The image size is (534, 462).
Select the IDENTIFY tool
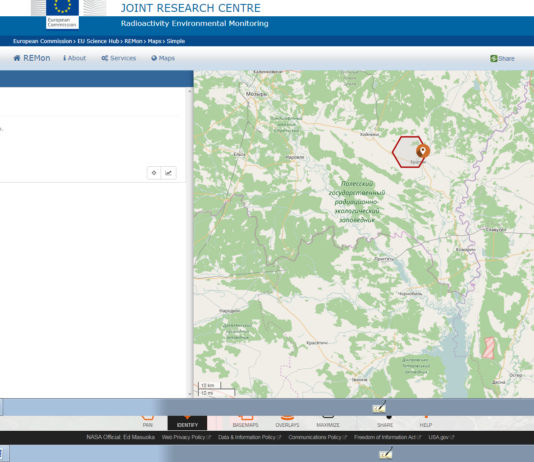tap(187, 423)
